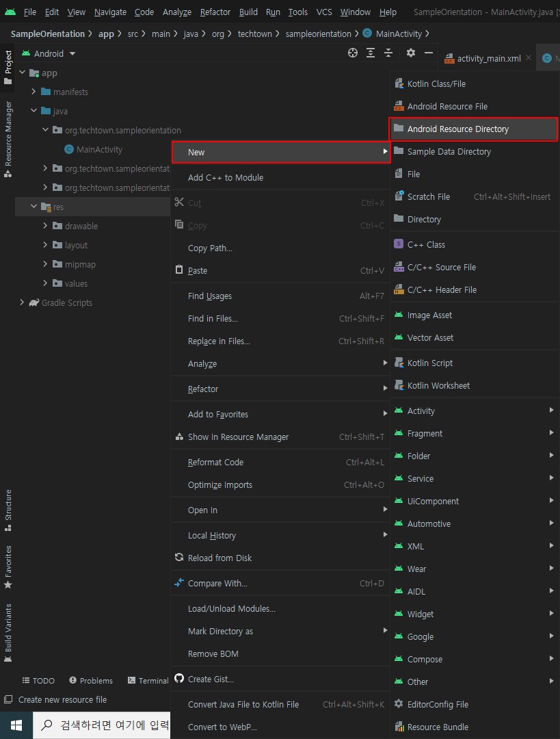This screenshot has height=739, width=560.
Task: Select MainActivity class in the tree
Action: [x=99, y=149]
